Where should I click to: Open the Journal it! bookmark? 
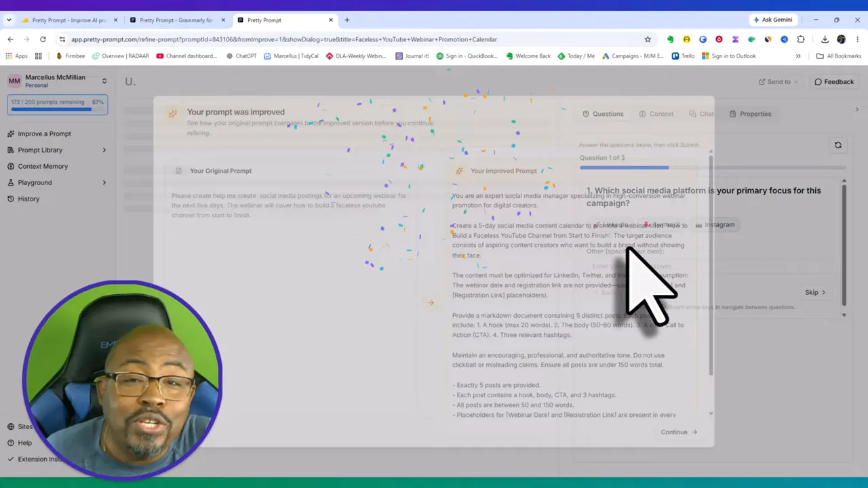[x=412, y=56]
